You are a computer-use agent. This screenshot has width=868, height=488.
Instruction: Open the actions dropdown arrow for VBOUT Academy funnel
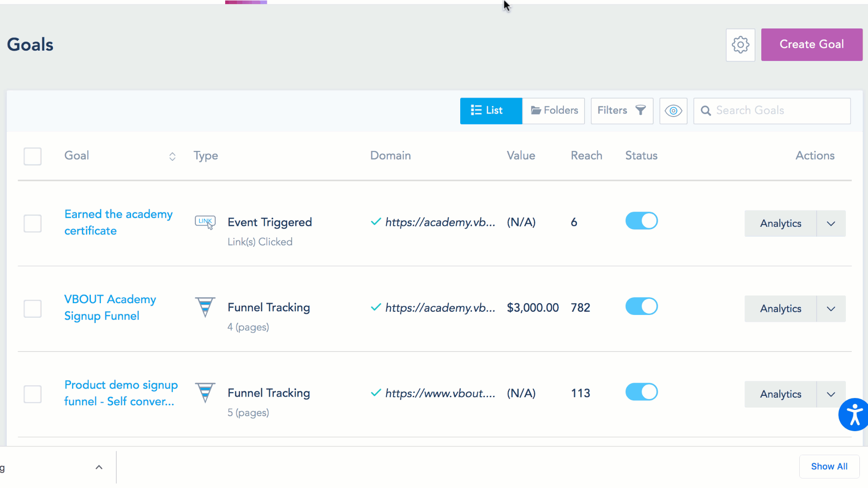831,309
